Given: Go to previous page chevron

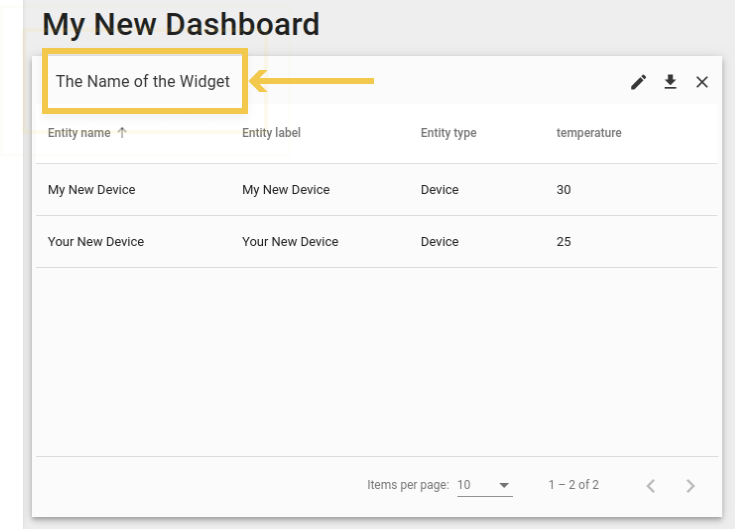Looking at the screenshot, I should pos(651,485).
